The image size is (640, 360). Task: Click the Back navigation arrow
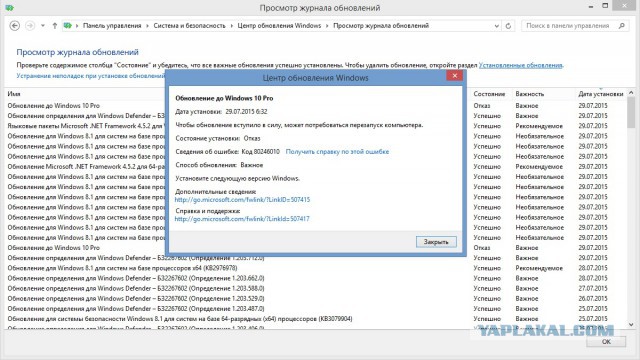15,26
